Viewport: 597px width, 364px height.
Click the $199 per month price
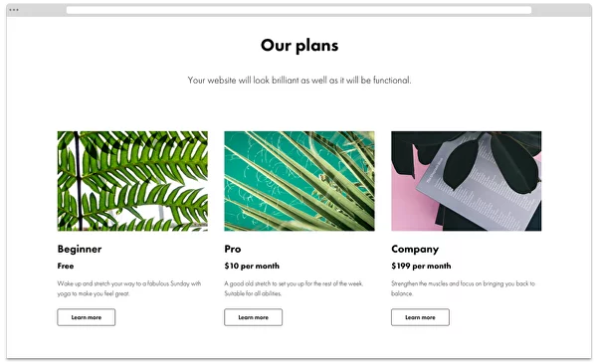pos(421,266)
